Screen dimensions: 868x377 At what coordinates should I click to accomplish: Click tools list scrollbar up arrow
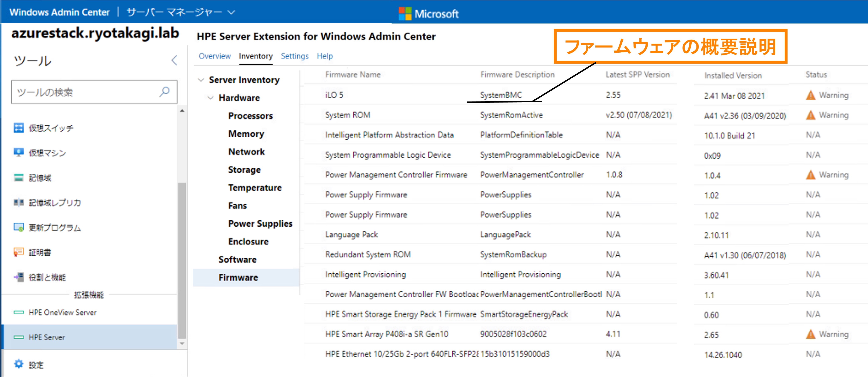182,110
